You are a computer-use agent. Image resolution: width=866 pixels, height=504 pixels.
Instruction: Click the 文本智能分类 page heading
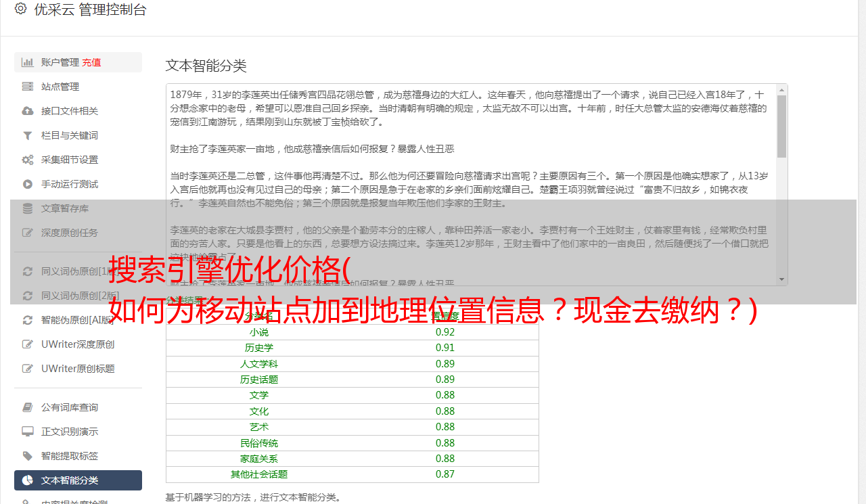206,66
